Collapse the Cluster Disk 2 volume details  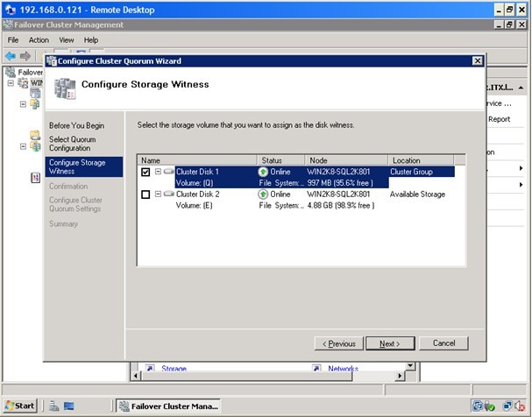tap(158, 194)
